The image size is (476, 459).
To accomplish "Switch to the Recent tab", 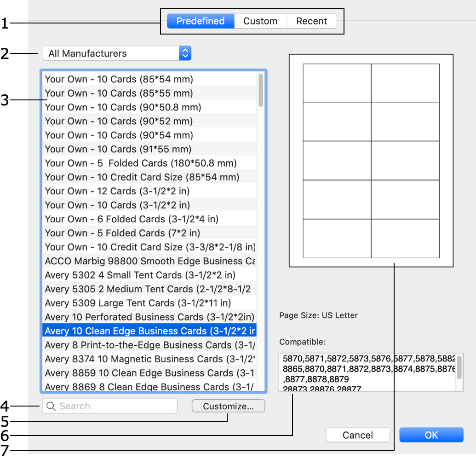I will [312, 21].
